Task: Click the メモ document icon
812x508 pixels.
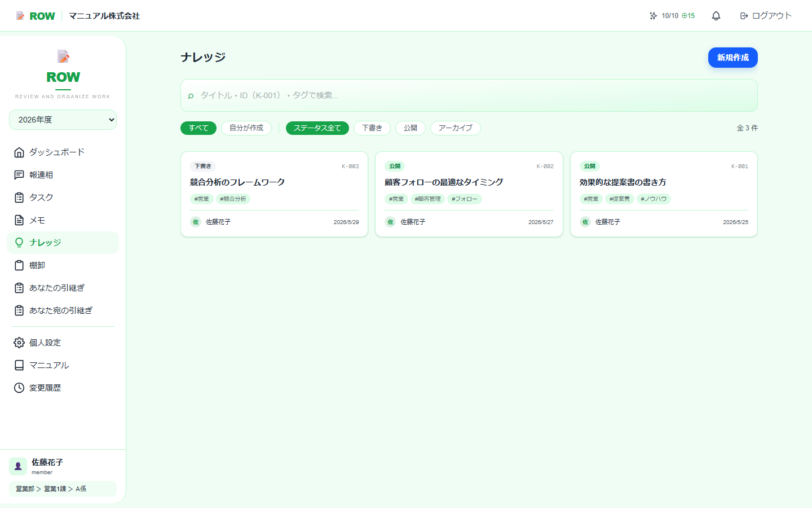Action: coord(19,220)
